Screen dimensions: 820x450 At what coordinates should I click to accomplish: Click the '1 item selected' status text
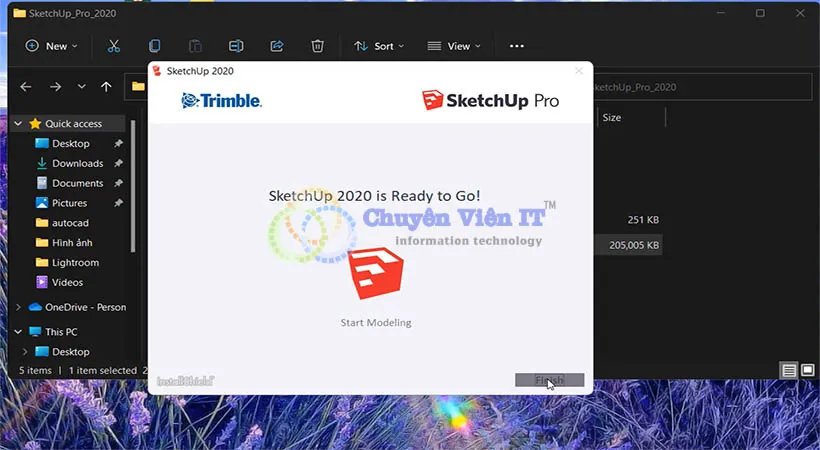tap(102, 370)
